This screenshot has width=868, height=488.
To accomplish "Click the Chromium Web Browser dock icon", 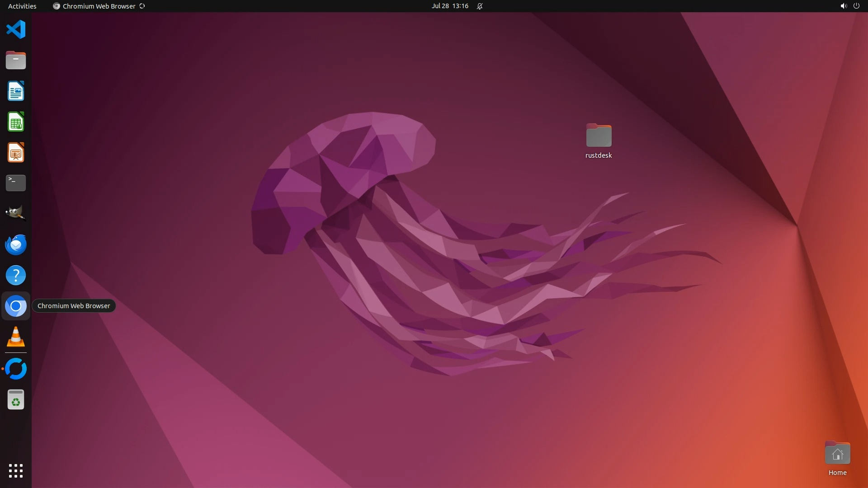I will pos(16,306).
